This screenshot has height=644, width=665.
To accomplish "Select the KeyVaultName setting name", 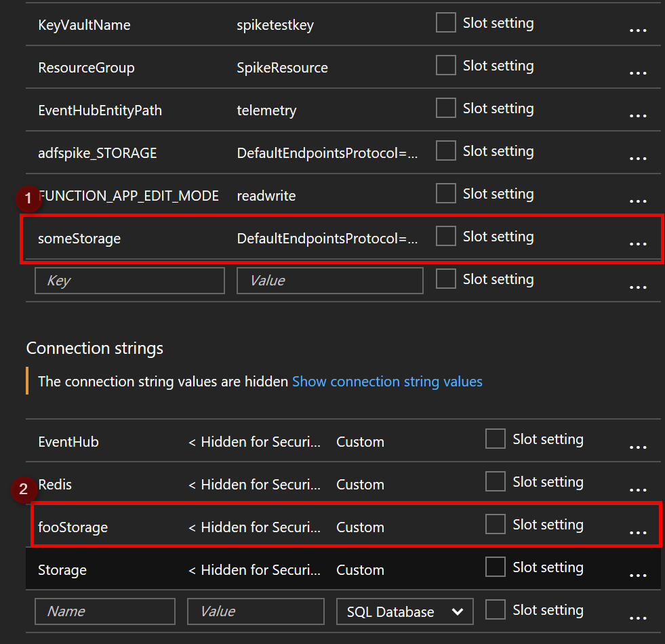I will (85, 25).
